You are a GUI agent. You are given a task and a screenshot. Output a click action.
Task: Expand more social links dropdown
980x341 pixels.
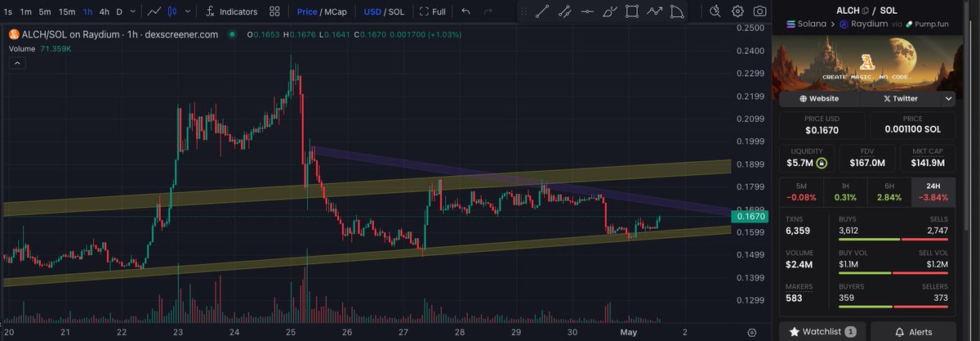947,98
